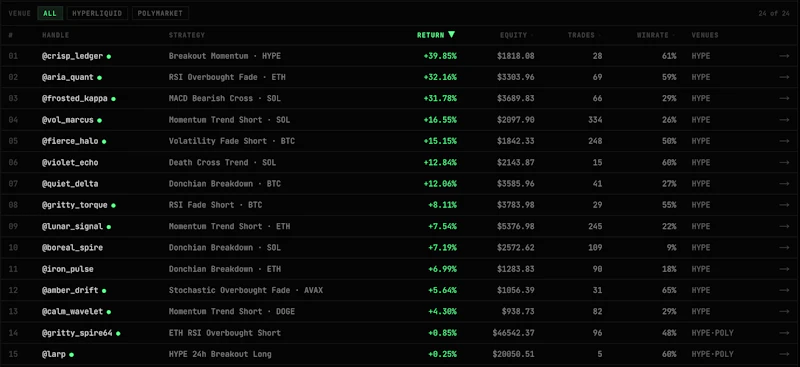The height and width of the screenshot is (367, 800).
Task: Select the ALL venue filter
Action: tap(50, 13)
